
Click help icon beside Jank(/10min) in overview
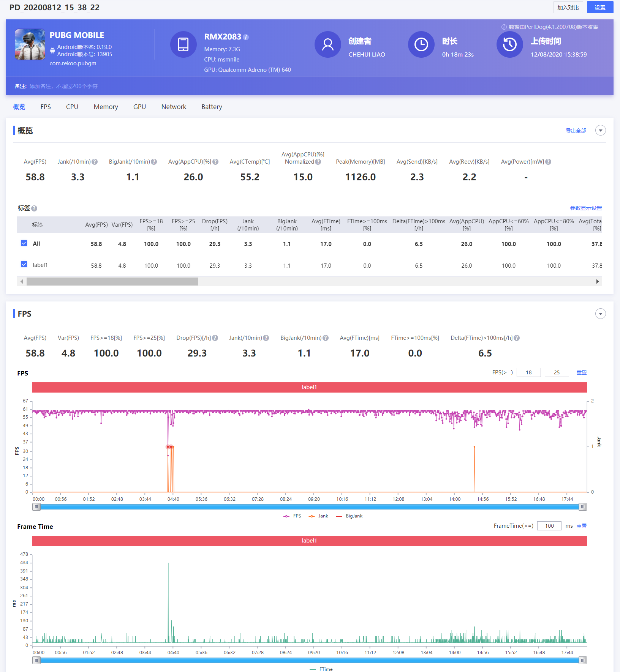95,162
